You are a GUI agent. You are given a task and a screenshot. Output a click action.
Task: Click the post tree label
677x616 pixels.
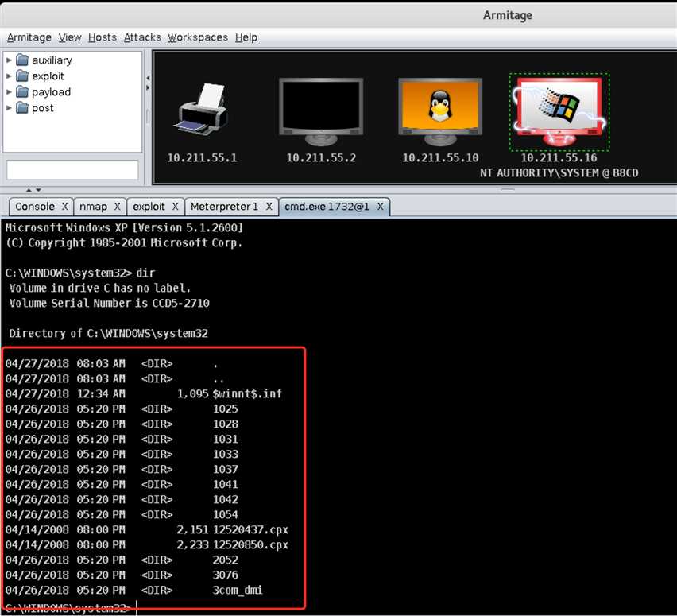click(x=43, y=108)
